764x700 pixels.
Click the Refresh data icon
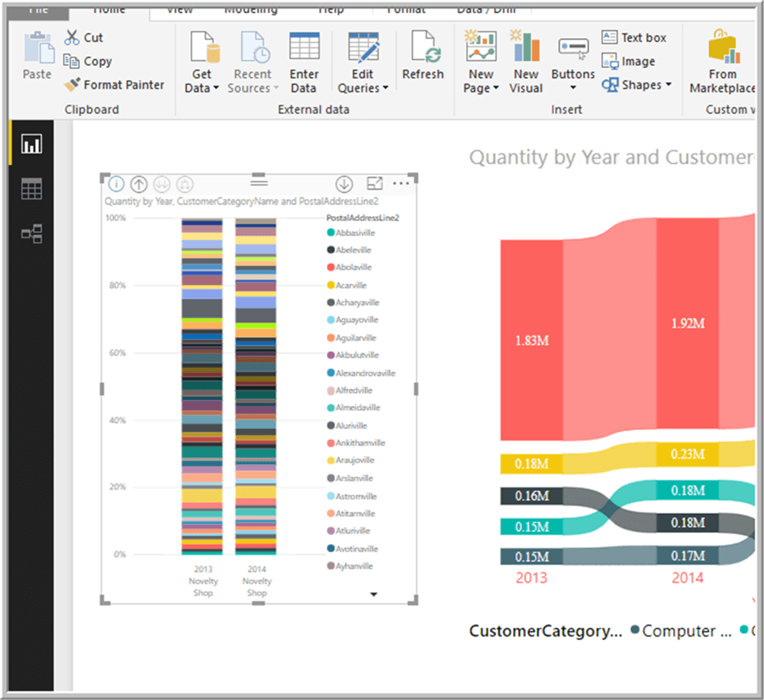pyautogui.click(x=426, y=47)
